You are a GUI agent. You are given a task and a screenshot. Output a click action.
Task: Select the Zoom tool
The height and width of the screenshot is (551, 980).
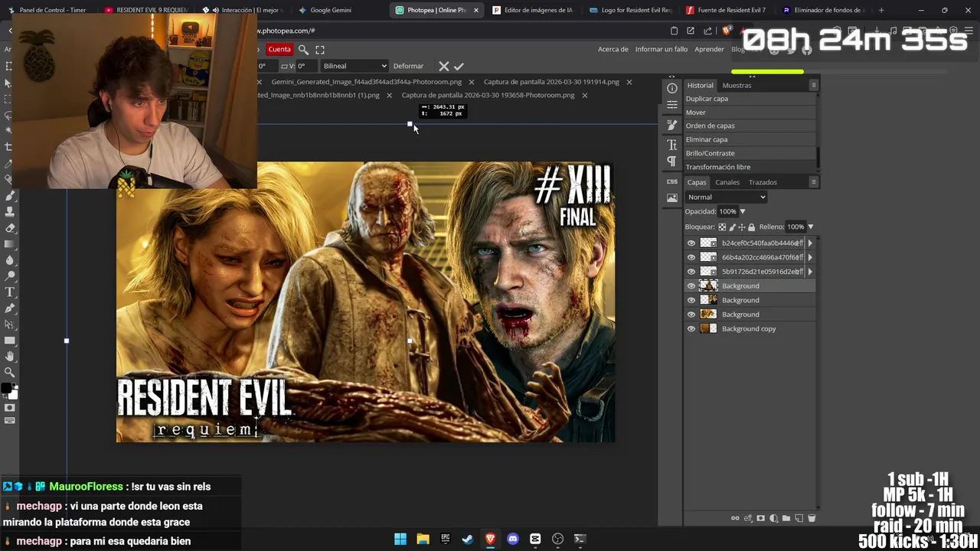(x=9, y=373)
